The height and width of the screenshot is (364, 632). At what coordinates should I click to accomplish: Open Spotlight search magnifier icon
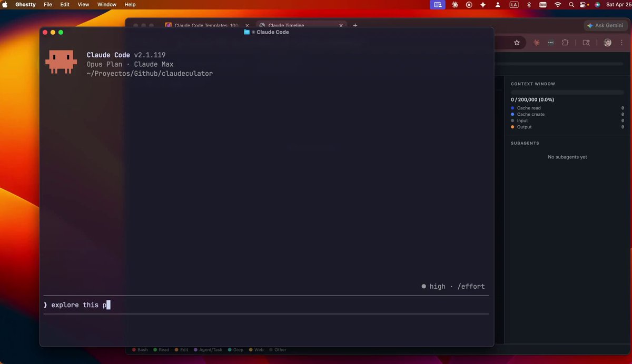point(571,4)
